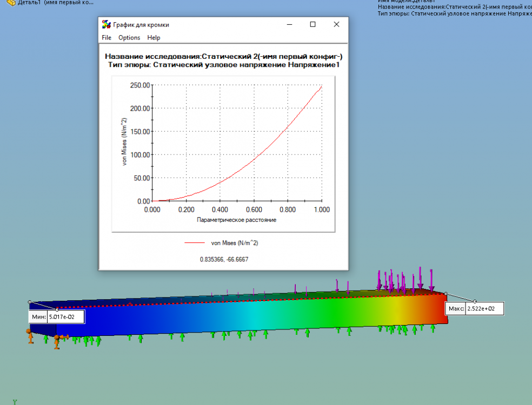Click the von Mises (N/m^2) legend entry

click(x=235, y=243)
